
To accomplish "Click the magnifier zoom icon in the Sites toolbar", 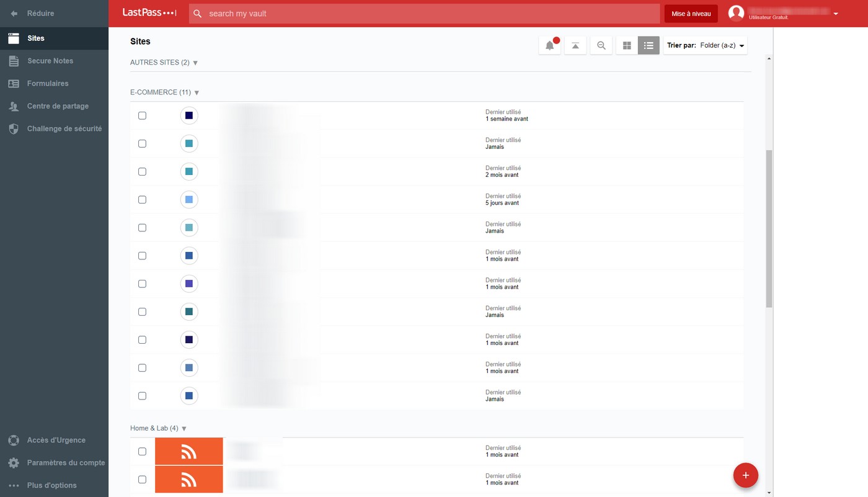I will point(601,45).
